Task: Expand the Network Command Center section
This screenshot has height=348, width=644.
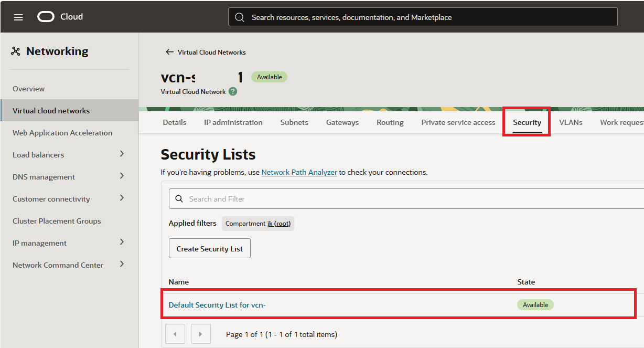Action: click(x=122, y=265)
